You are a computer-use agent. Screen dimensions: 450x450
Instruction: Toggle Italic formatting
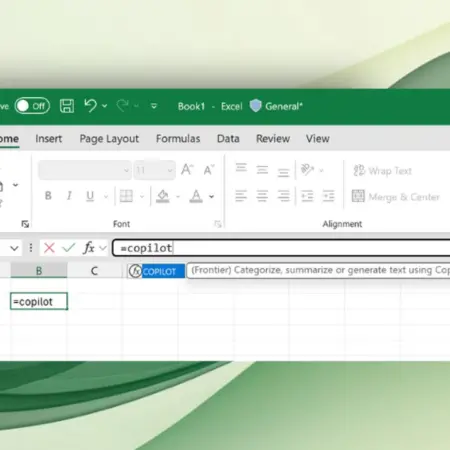pyautogui.click(x=69, y=196)
